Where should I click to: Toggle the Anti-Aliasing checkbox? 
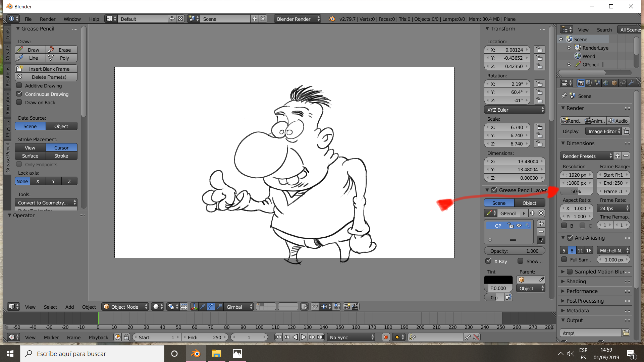[x=570, y=238]
